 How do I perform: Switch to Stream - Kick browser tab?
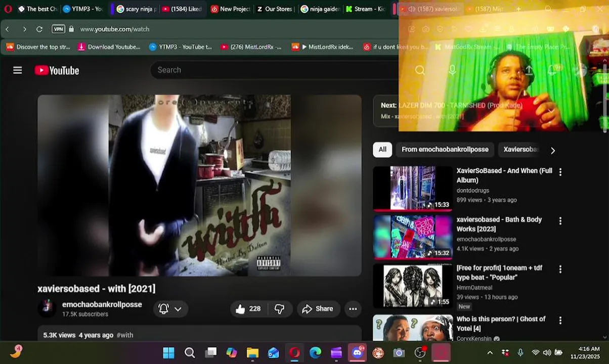coord(366,9)
